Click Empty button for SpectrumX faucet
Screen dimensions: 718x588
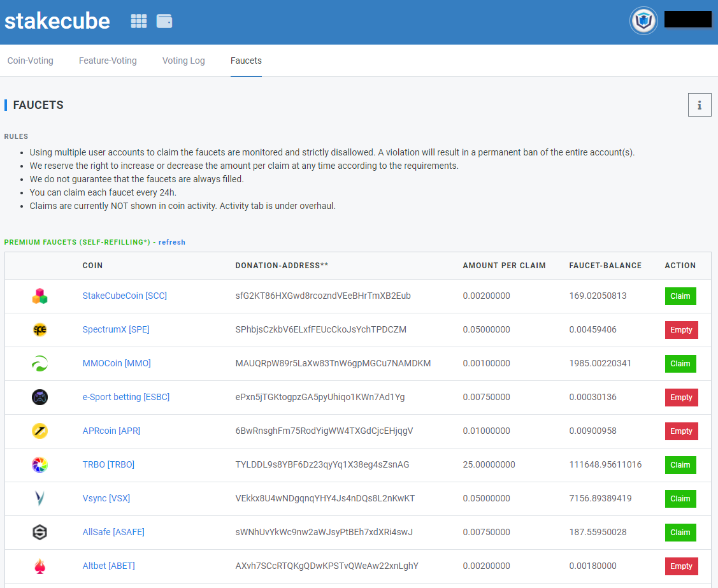(x=682, y=330)
